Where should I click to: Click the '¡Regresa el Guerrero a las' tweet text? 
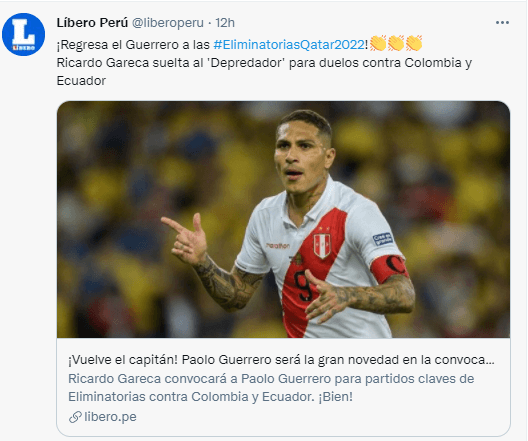tap(133, 44)
